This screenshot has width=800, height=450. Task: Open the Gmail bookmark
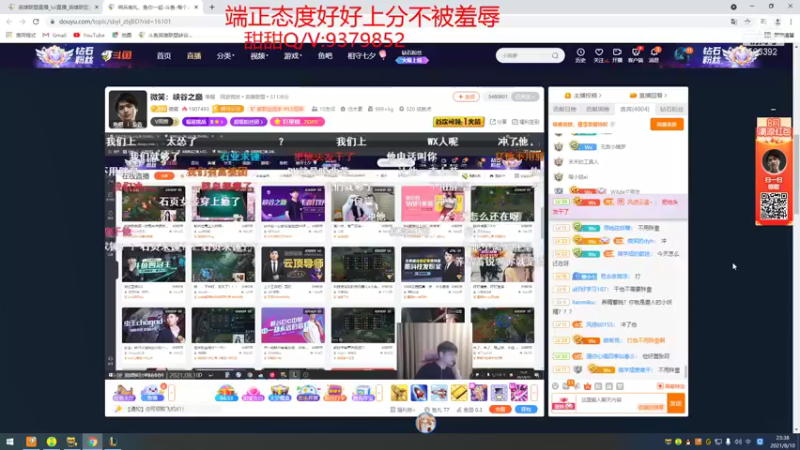coord(55,35)
